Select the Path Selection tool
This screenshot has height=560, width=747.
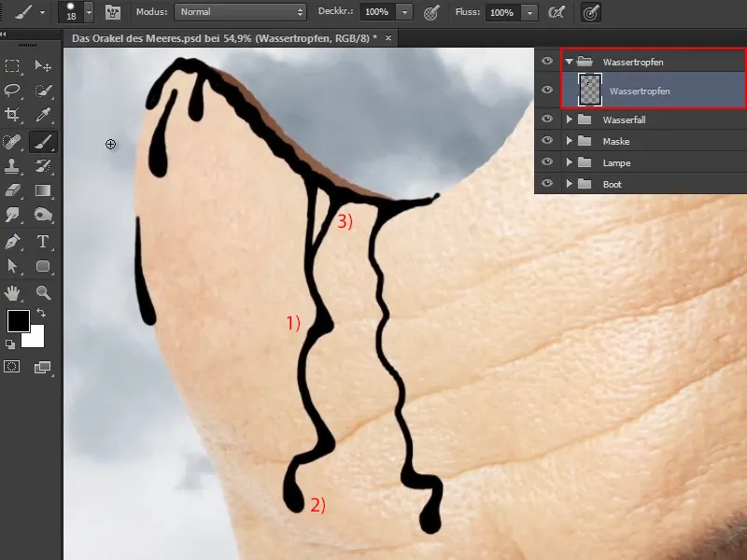[12, 266]
